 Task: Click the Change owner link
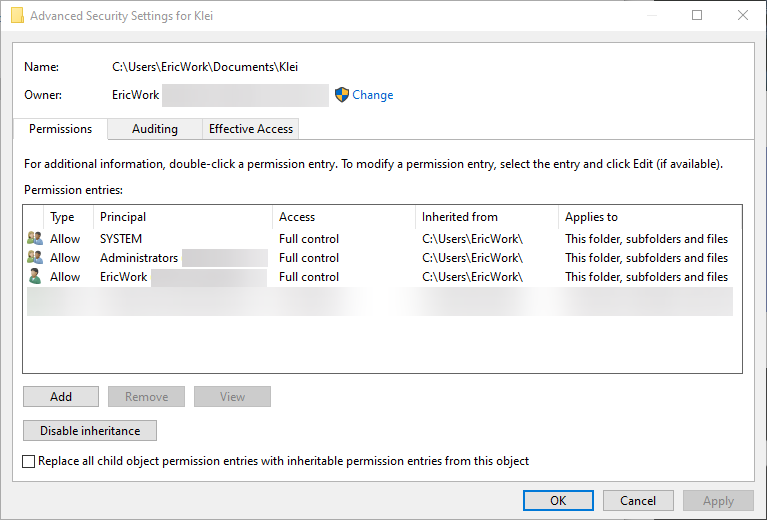373,95
